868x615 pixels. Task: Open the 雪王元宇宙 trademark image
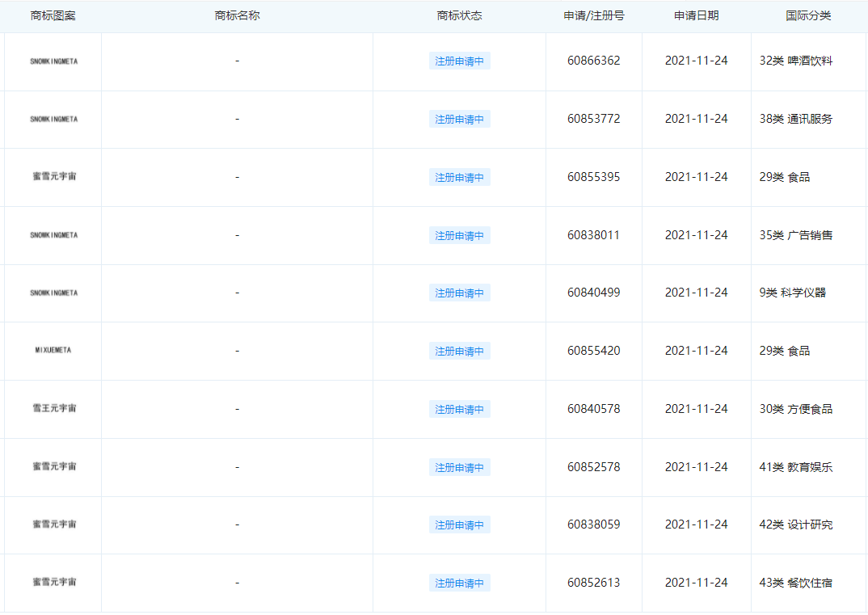54,409
